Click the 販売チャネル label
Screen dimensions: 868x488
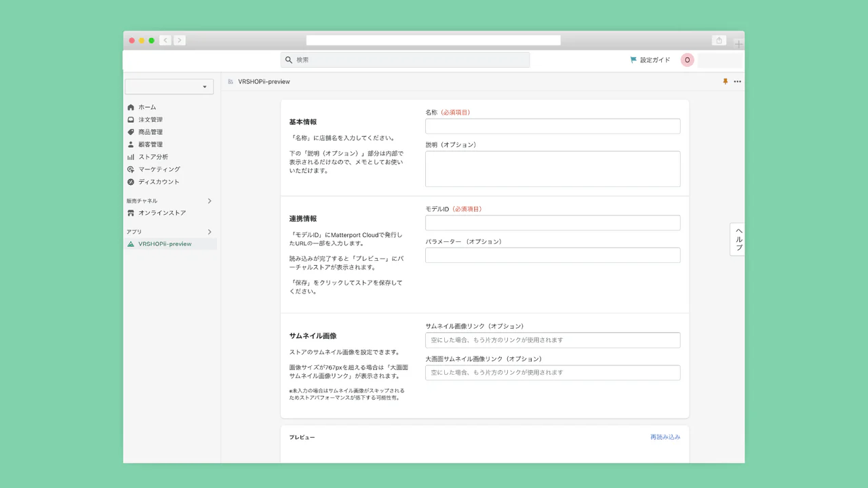point(142,201)
